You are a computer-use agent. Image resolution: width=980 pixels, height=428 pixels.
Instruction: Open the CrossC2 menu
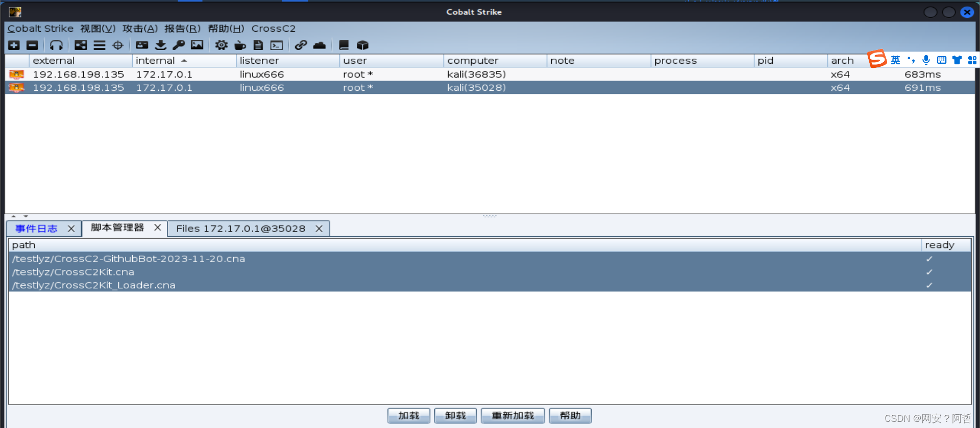coord(274,29)
